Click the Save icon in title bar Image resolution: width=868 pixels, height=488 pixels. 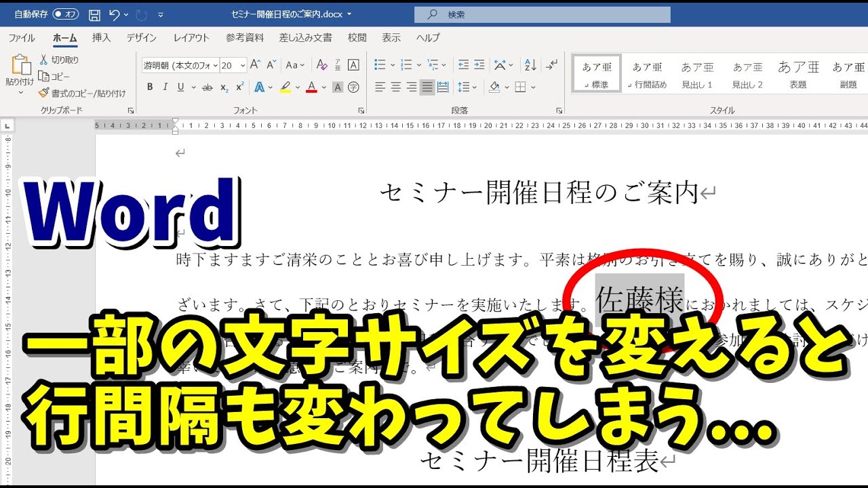94,14
